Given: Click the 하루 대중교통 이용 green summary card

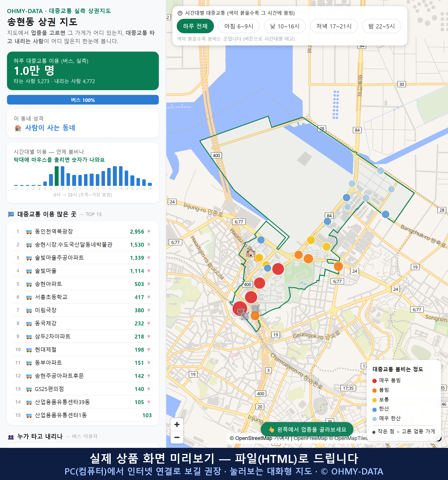Looking at the screenshot, I should [83, 71].
